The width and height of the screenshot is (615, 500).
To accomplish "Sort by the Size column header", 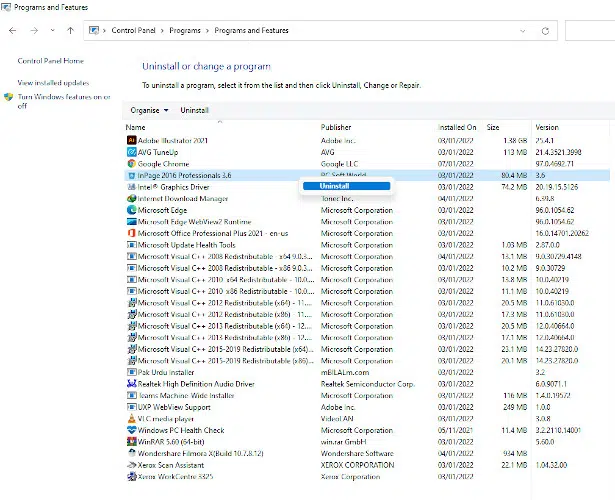I will click(x=493, y=127).
